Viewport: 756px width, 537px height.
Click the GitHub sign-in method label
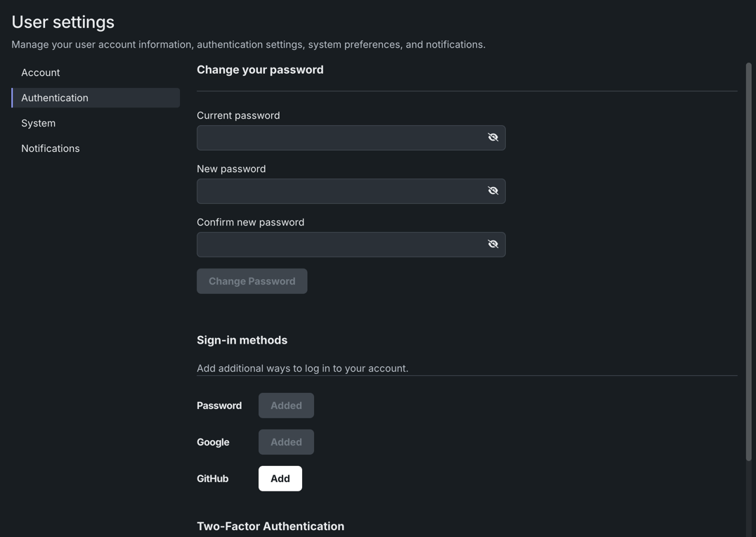[x=213, y=479]
